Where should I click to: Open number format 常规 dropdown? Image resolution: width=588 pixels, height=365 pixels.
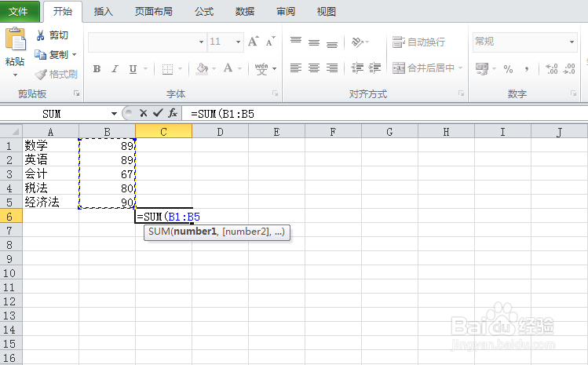pyautogui.click(x=572, y=42)
